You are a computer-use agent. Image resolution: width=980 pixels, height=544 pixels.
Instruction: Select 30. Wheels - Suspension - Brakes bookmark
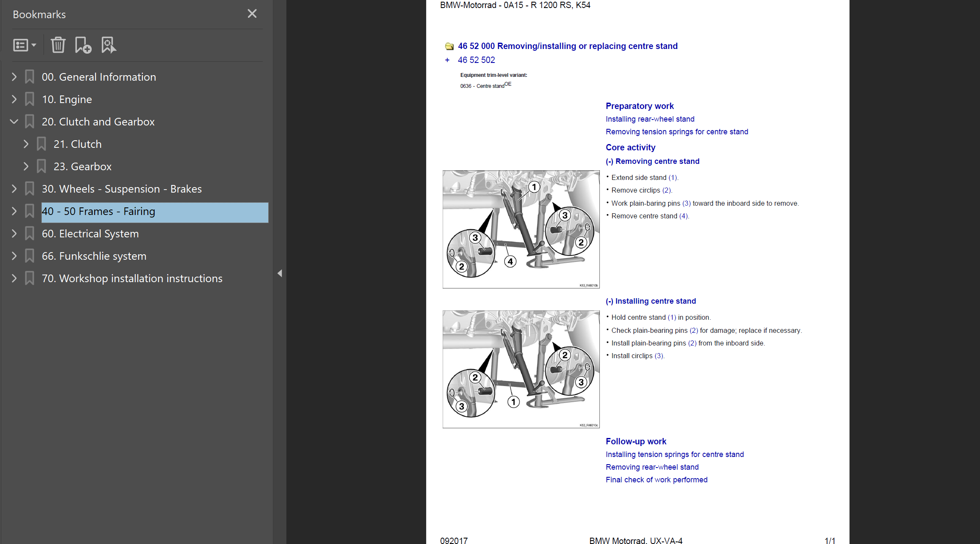pos(122,189)
